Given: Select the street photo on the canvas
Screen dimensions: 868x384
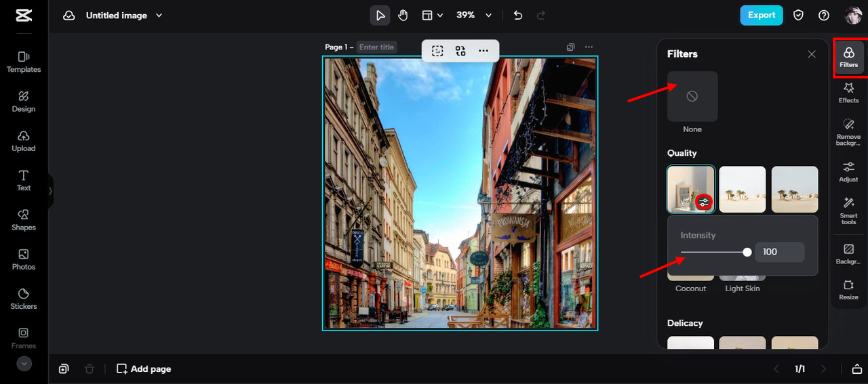Looking at the screenshot, I should (460, 193).
